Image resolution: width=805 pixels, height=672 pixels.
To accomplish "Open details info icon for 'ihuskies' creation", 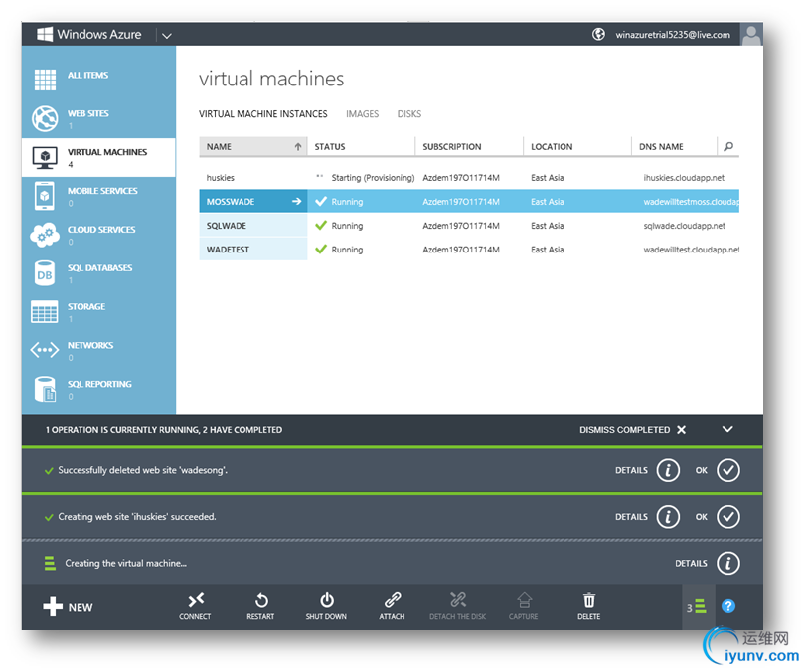I will (668, 517).
